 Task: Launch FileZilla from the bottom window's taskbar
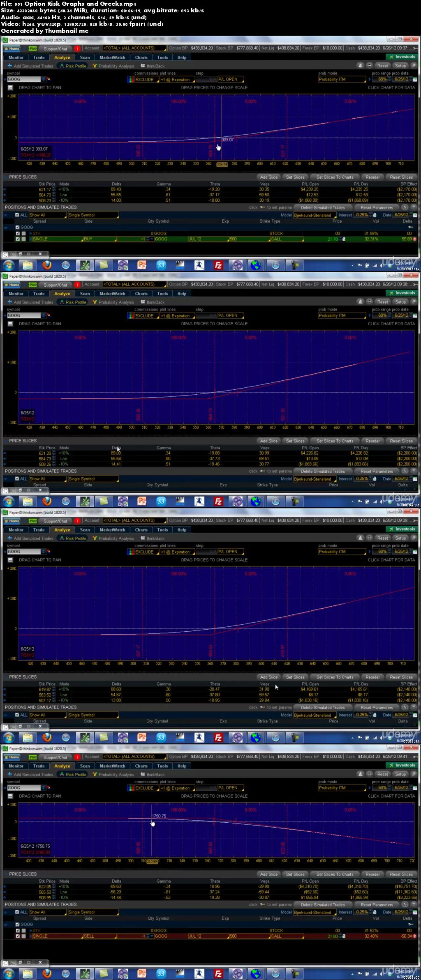click(218, 973)
